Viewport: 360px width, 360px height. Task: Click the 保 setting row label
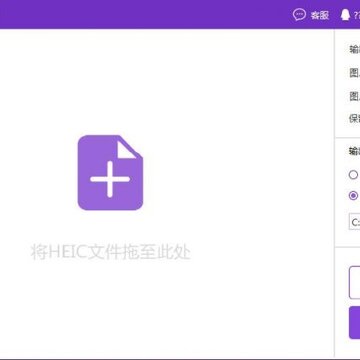click(354, 118)
